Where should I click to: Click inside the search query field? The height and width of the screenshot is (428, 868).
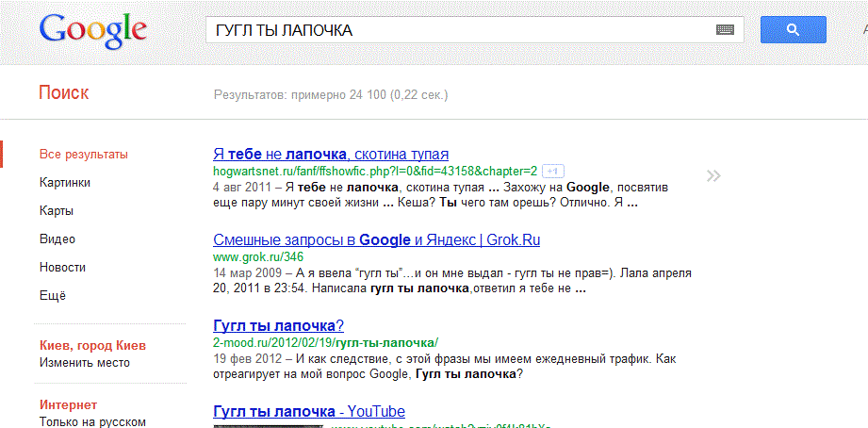click(x=452, y=30)
